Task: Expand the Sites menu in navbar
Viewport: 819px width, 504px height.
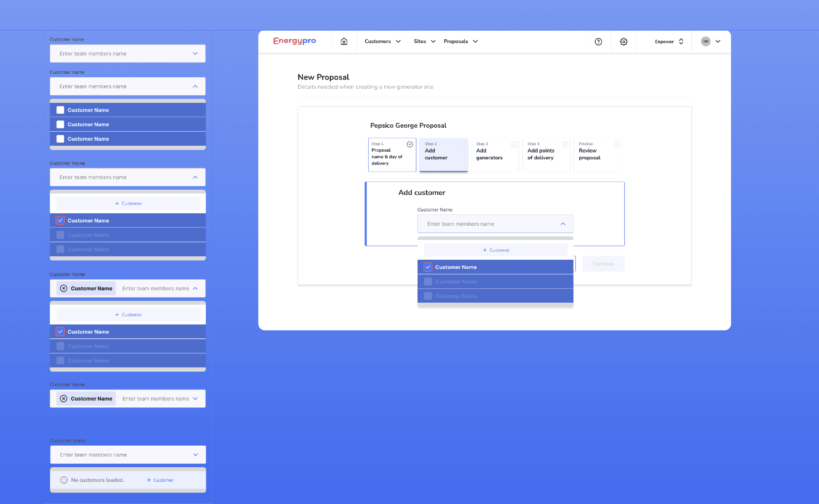Action: point(424,41)
